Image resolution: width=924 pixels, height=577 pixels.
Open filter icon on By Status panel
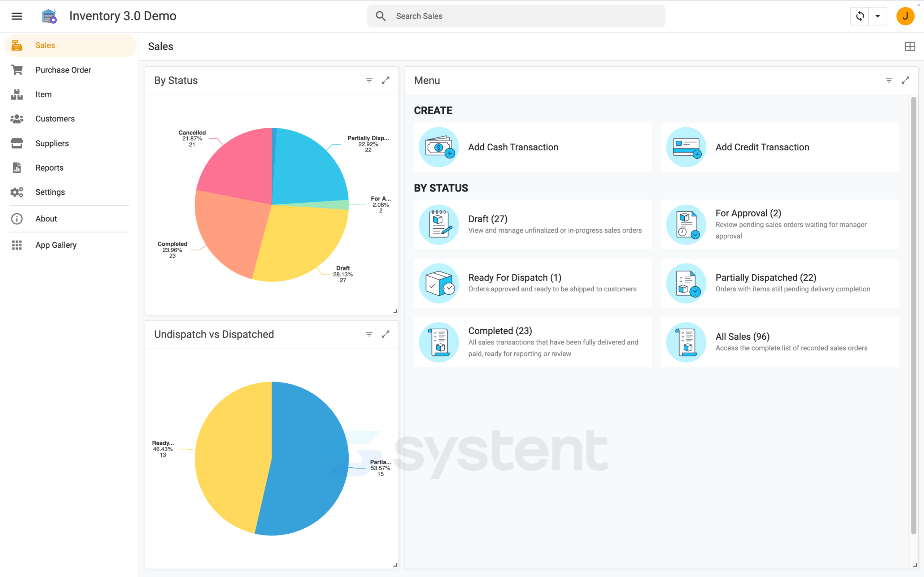(x=369, y=80)
